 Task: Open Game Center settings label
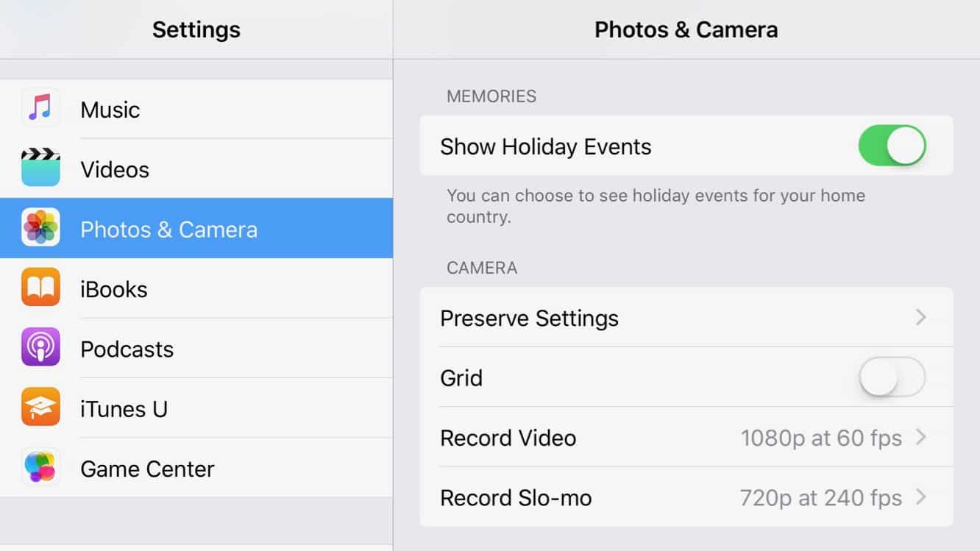point(147,469)
